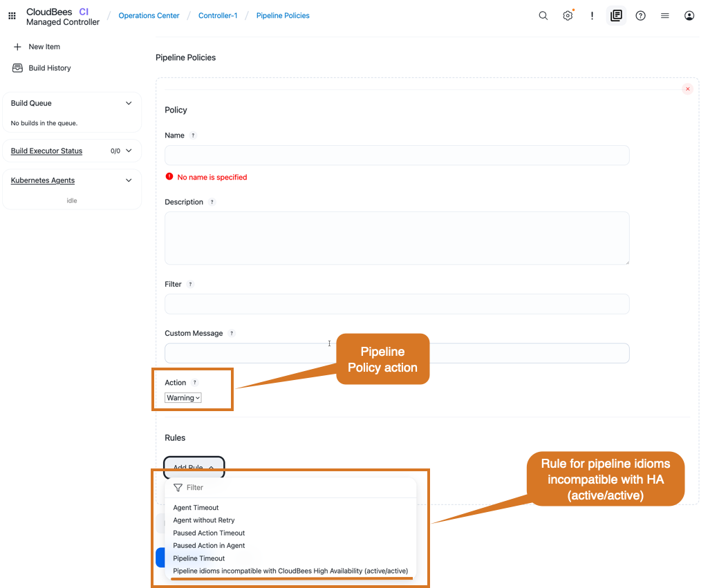708x588 pixels.
Task: Select Agent Timeout rule
Action: (196, 508)
